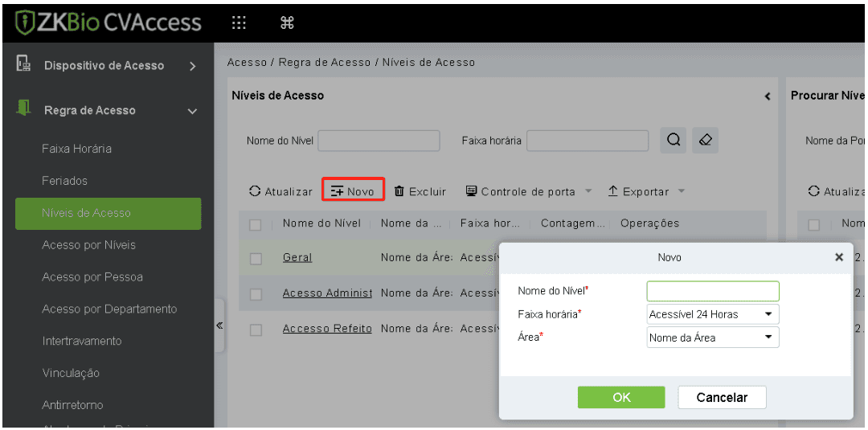Check the Geral row checkbox
Viewport: 868px width, 430px height.
click(x=256, y=259)
